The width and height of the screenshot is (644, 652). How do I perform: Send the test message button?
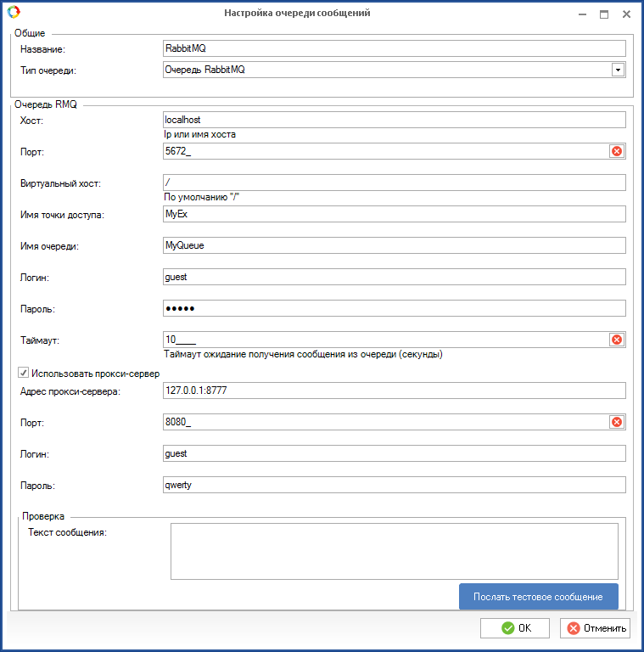(539, 597)
